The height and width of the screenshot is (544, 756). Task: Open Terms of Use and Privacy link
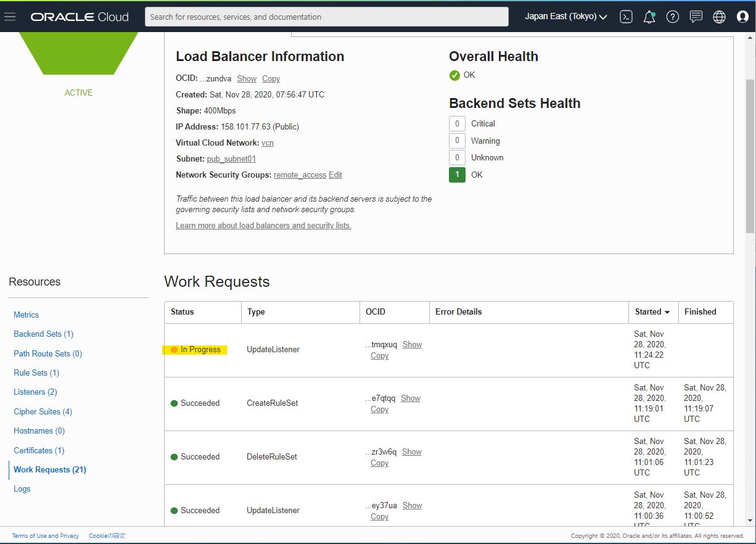coord(46,535)
